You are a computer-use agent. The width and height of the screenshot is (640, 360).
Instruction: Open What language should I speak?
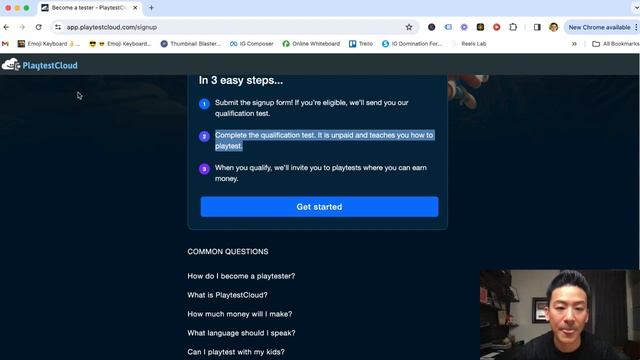(x=241, y=333)
